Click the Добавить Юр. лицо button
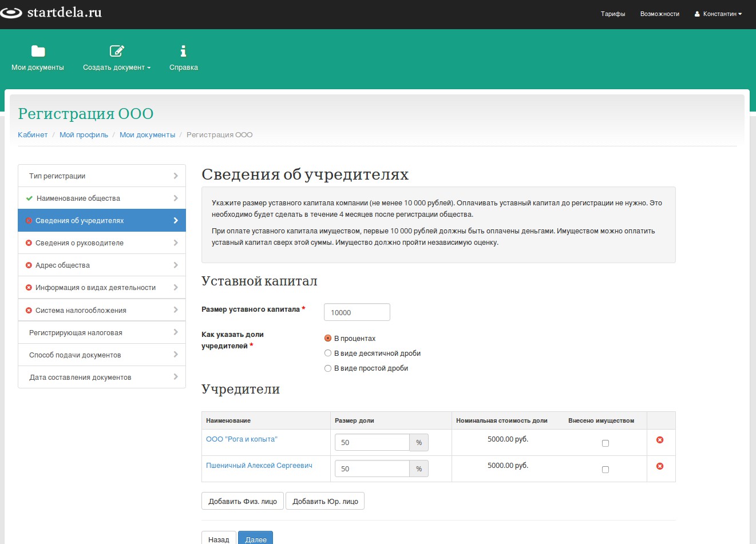Image resolution: width=756 pixels, height=544 pixels. click(325, 501)
